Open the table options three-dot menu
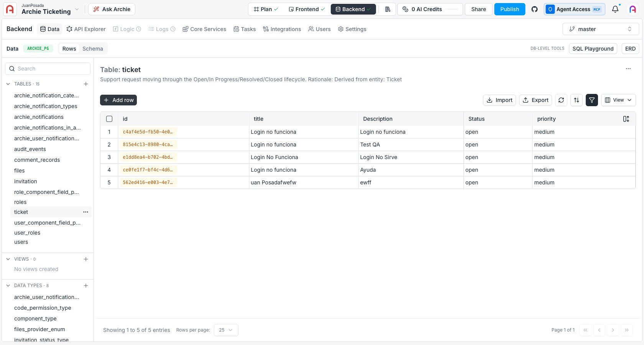 click(628, 69)
